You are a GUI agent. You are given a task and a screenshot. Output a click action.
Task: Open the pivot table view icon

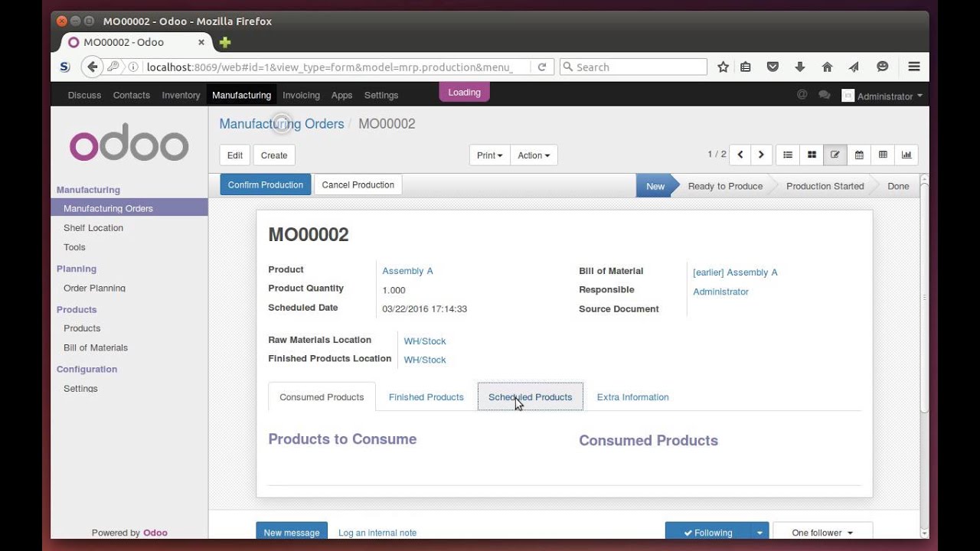(883, 155)
